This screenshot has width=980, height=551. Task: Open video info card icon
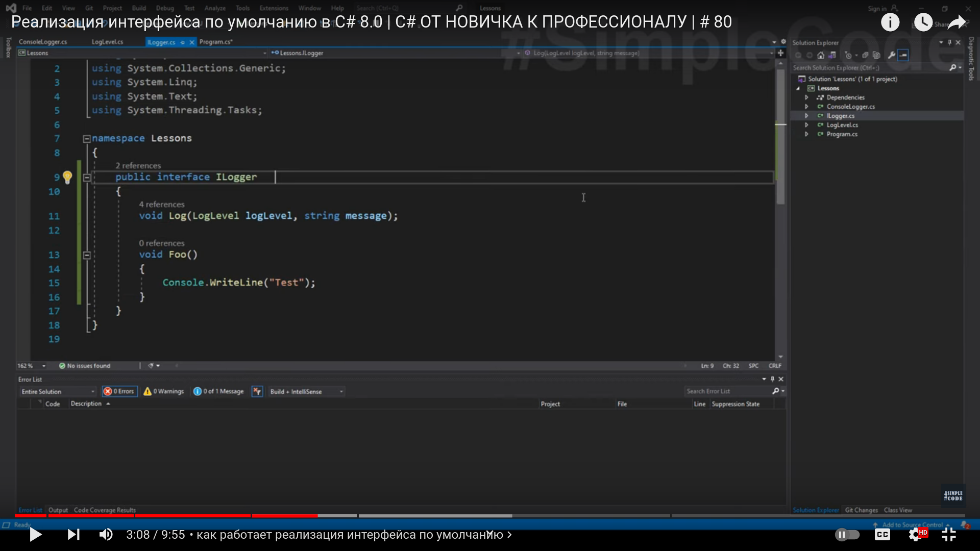pos(890,22)
